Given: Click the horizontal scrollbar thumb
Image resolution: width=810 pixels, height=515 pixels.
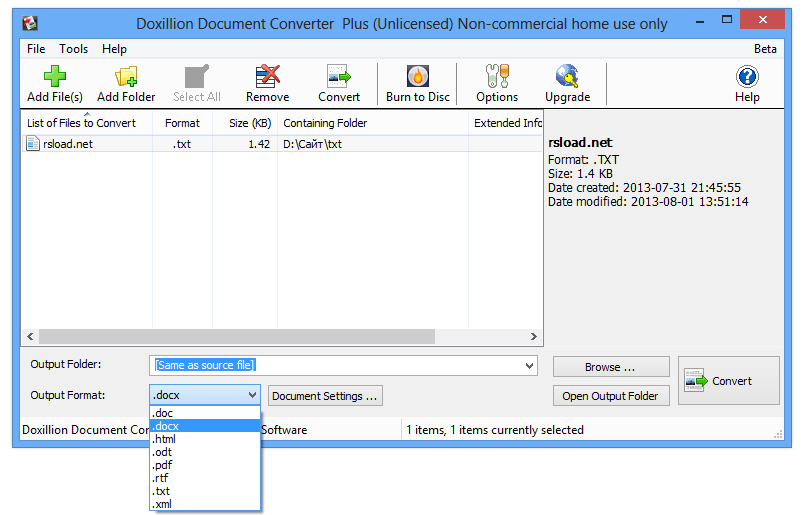Looking at the screenshot, I should point(237,336).
